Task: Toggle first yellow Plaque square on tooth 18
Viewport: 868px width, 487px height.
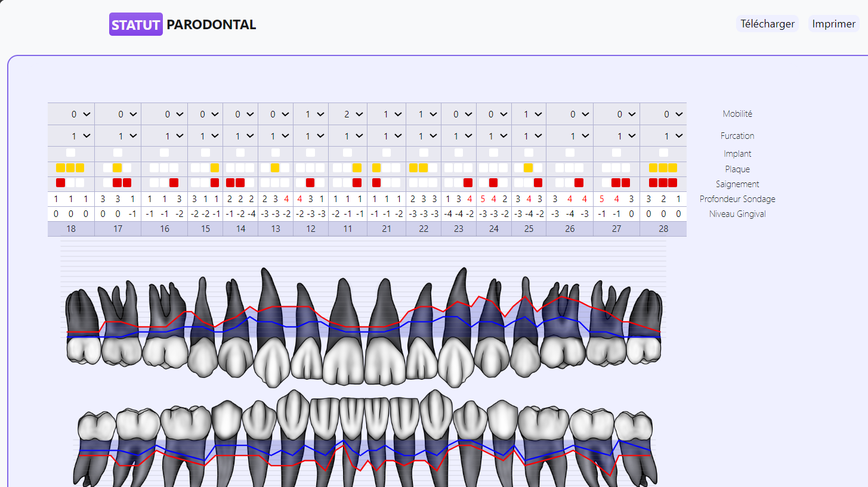Action: [x=60, y=168]
